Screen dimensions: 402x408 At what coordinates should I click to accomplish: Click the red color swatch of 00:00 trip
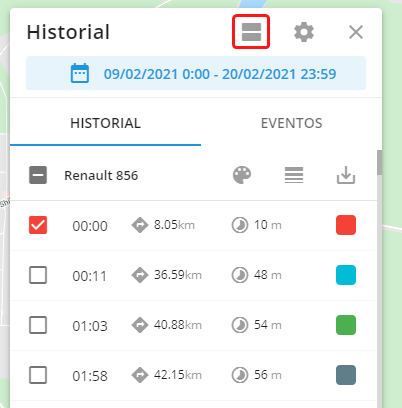click(346, 225)
